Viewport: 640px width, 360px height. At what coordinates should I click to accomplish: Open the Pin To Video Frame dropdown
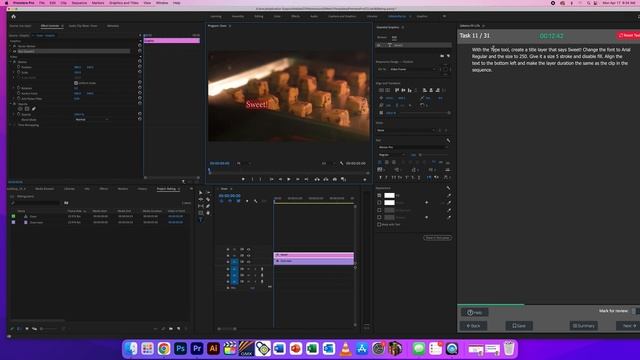(x=412, y=69)
